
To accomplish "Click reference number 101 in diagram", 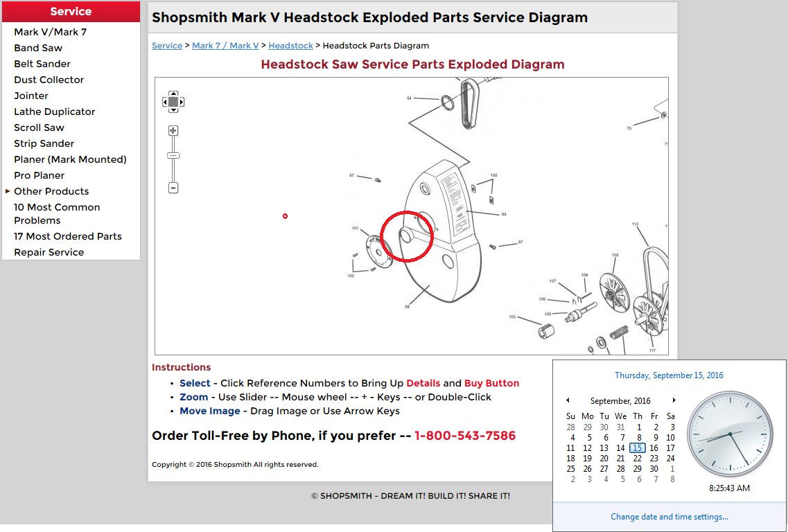I will pyautogui.click(x=356, y=228).
